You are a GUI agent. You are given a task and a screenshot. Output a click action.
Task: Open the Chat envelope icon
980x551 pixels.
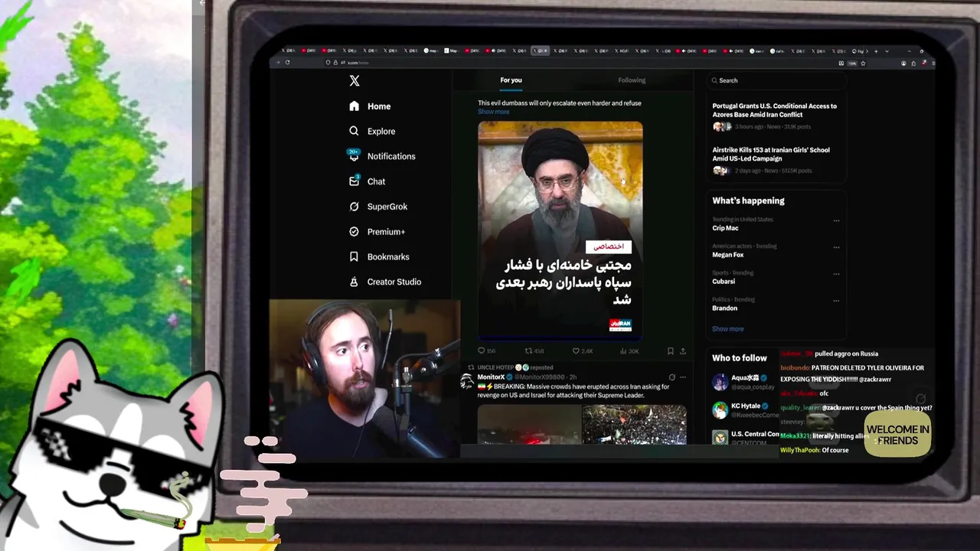pyautogui.click(x=354, y=181)
